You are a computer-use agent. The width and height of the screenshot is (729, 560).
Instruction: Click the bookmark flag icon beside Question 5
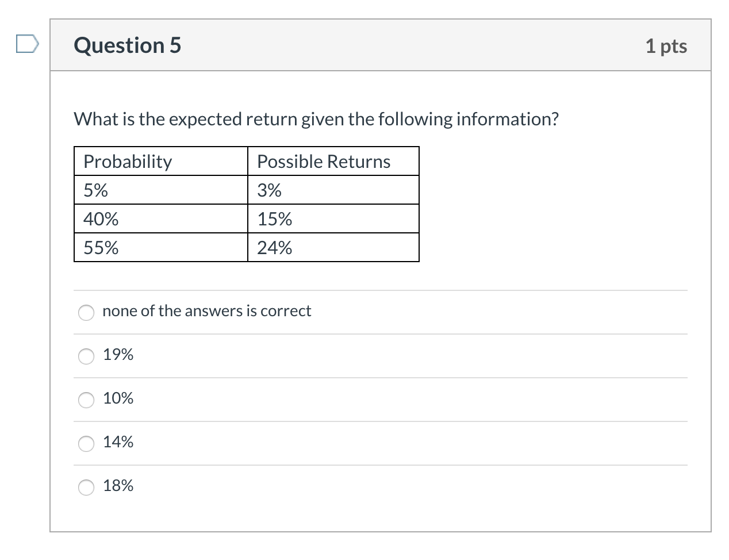27,43
